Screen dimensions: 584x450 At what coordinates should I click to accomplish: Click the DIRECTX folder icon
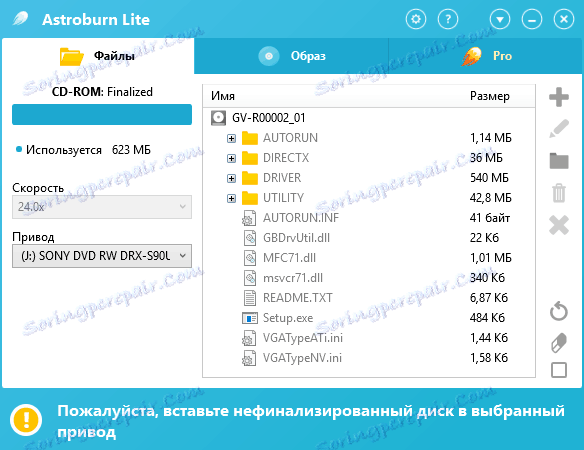coord(250,158)
